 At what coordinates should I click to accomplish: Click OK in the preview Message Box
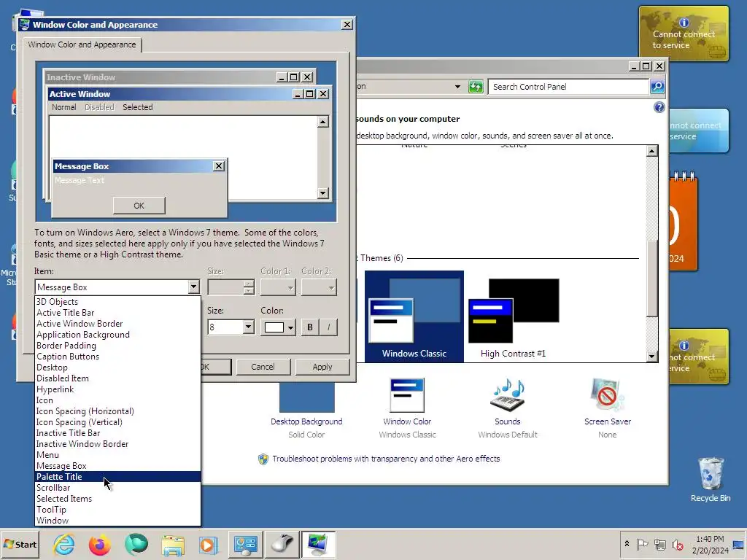139,206
